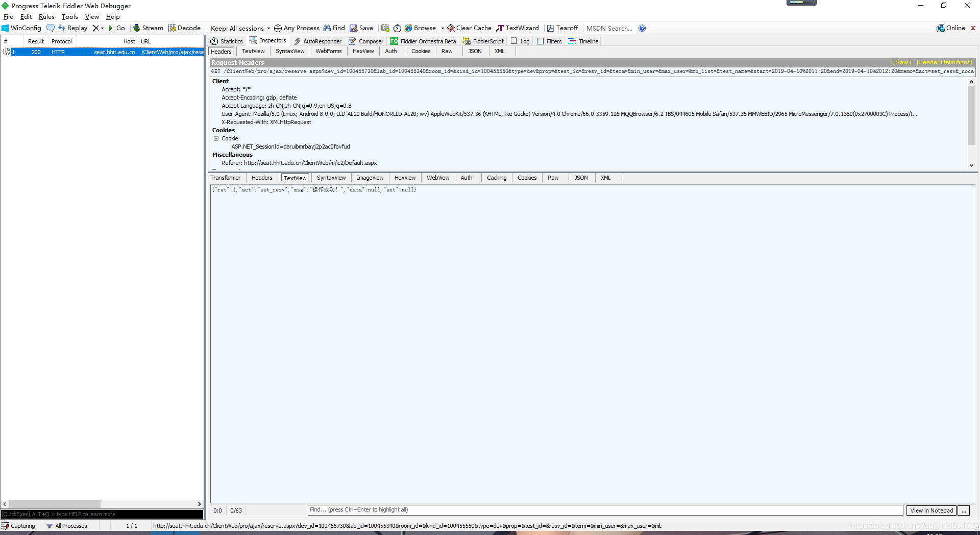The width and height of the screenshot is (980, 535).
Task: Switch to the Statistics tab
Action: 227,41
